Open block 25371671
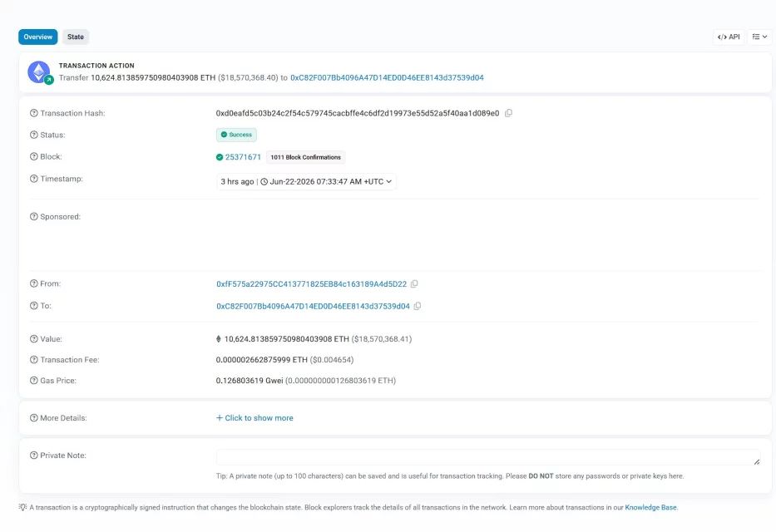 [x=243, y=157]
